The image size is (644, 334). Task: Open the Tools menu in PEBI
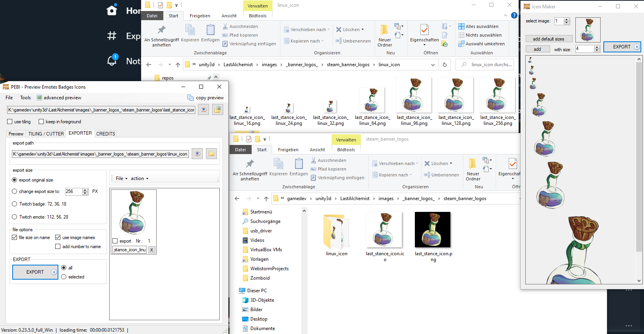click(25, 98)
